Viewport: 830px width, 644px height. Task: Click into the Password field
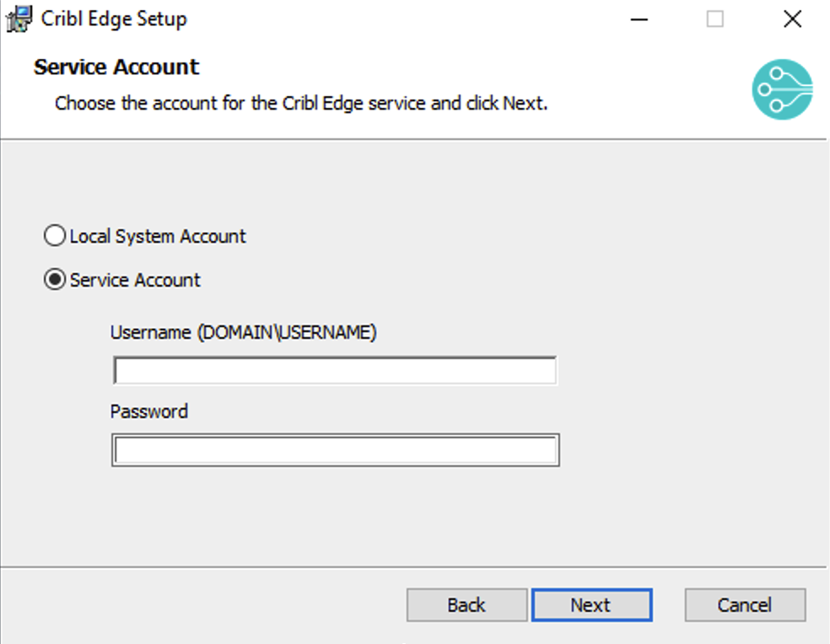[334, 449]
